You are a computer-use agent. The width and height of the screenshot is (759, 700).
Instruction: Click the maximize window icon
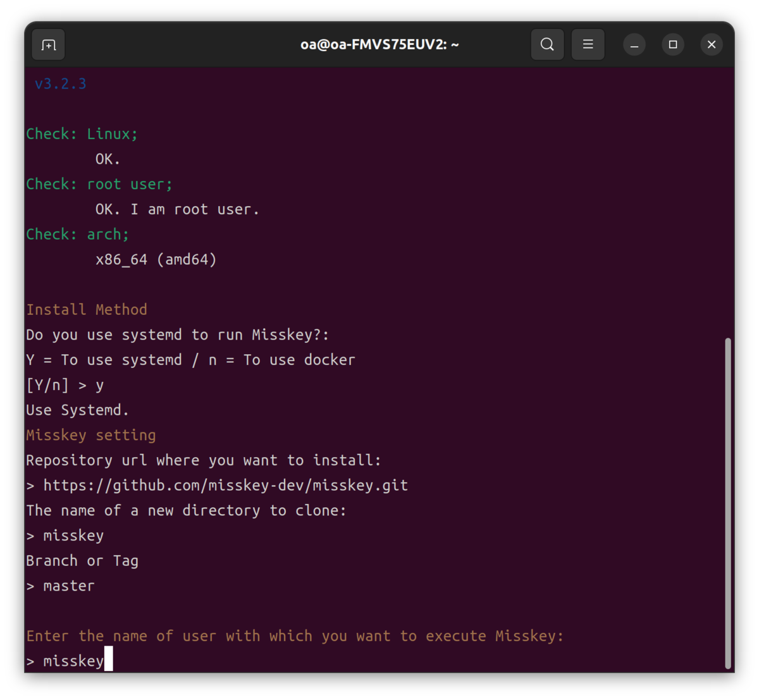(673, 44)
